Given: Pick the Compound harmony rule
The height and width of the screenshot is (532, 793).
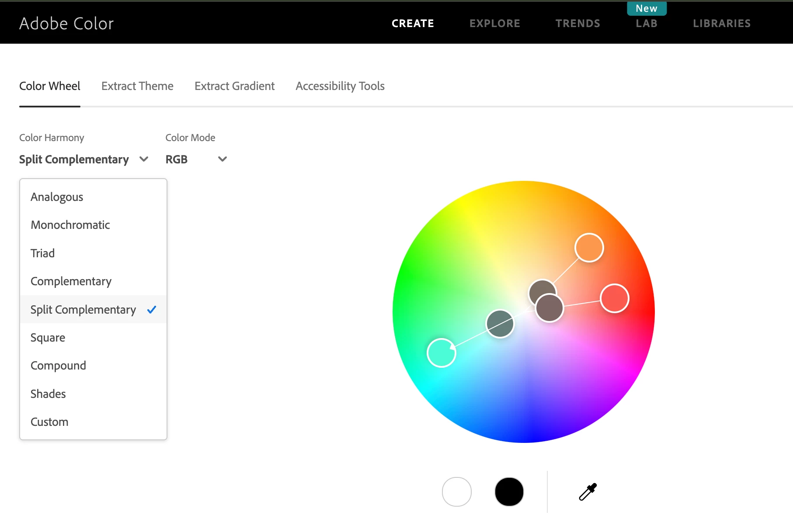Looking at the screenshot, I should click(93, 366).
